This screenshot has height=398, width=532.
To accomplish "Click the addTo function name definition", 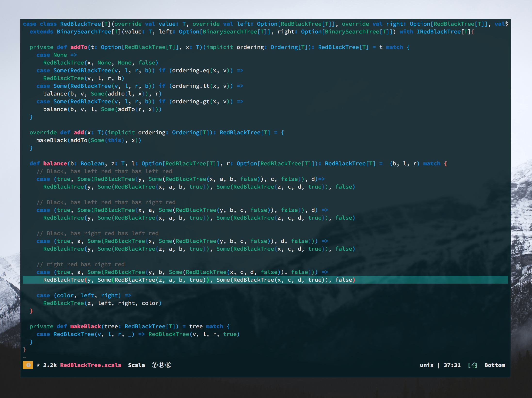I will [79, 47].
